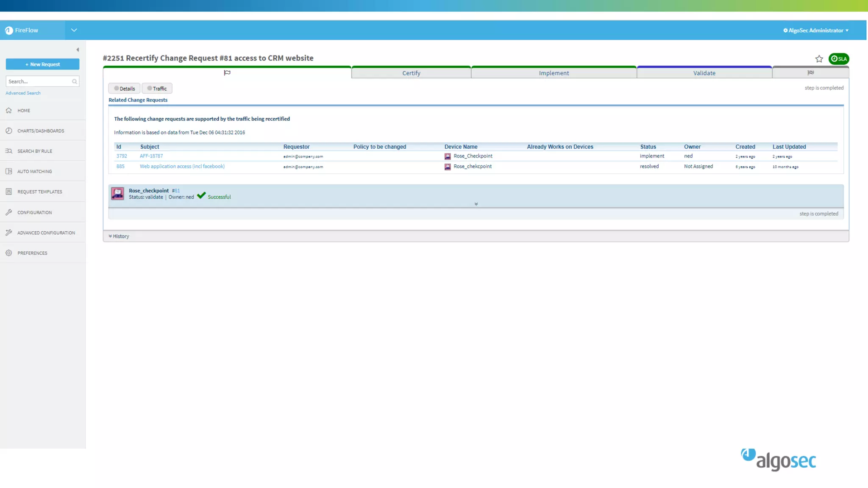Switch to the Certify stage tab
Viewport: 868px width, 488px height.
pyautogui.click(x=411, y=73)
